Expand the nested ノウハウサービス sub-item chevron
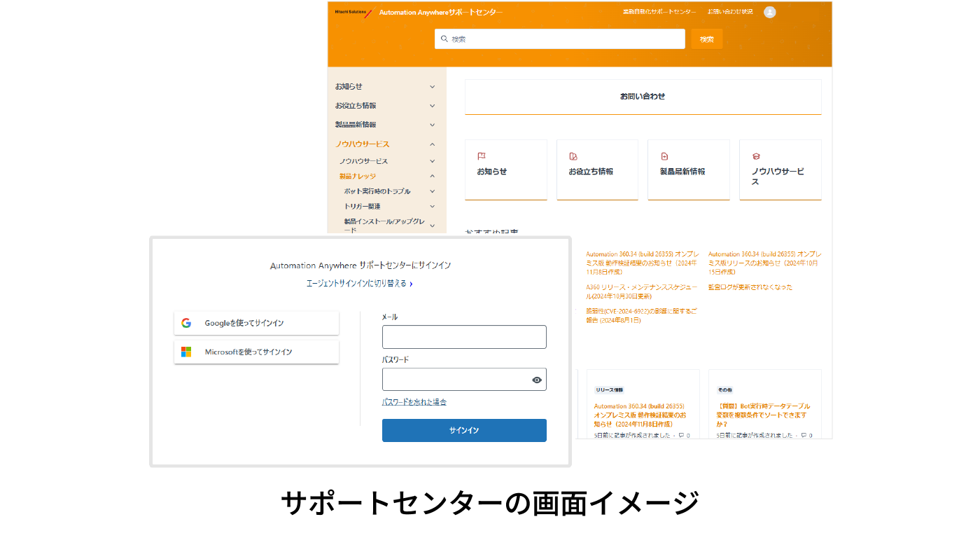980x538 pixels. pos(432,161)
